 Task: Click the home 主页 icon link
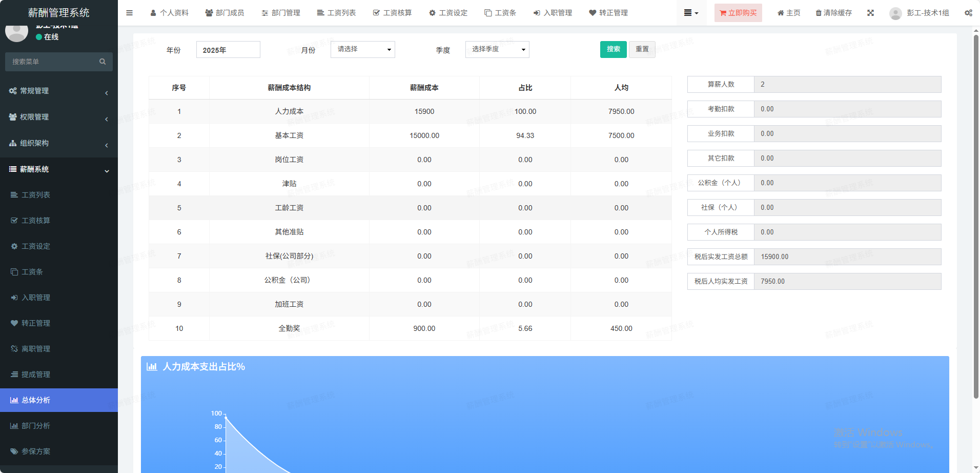(789, 13)
